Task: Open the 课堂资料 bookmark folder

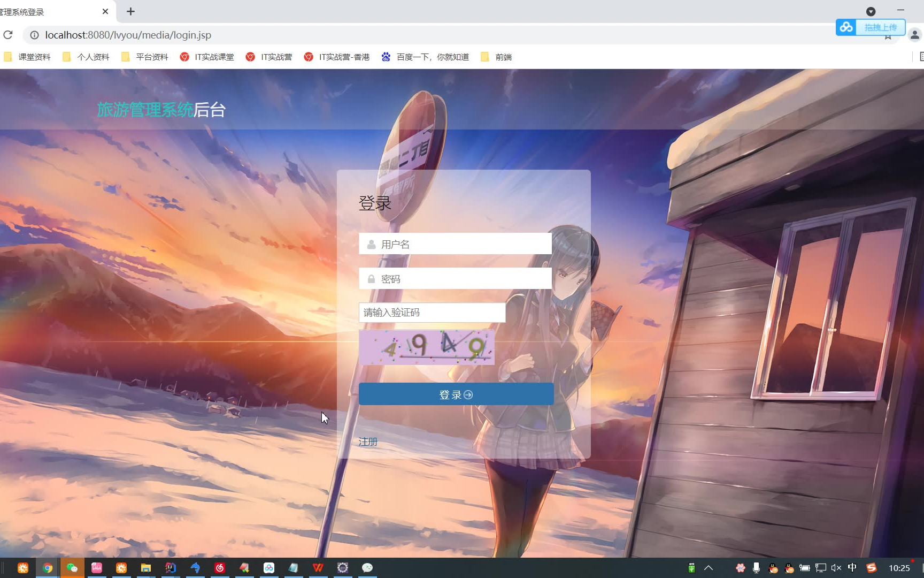Action: (27, 57)
